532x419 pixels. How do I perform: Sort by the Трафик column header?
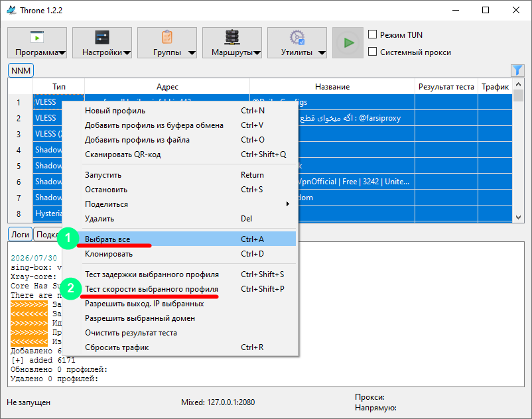(495, 87)
